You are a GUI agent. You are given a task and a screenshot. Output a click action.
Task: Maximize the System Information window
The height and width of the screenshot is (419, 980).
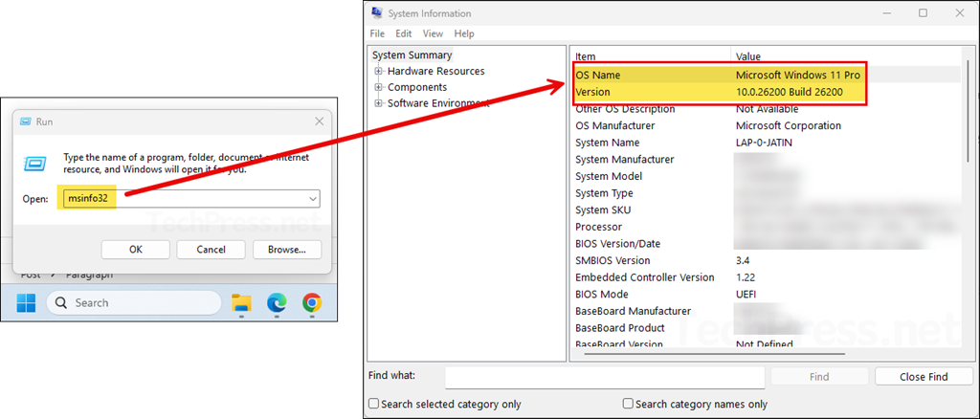click(924, 13)
